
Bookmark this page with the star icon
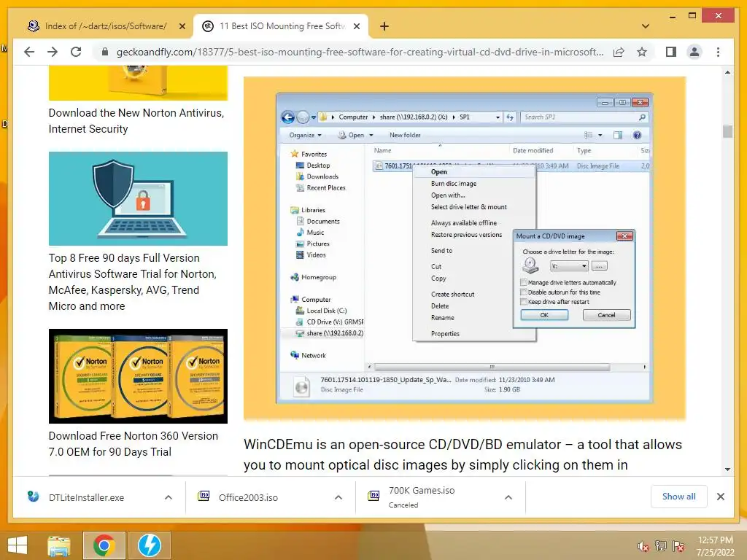click(642, 52)
